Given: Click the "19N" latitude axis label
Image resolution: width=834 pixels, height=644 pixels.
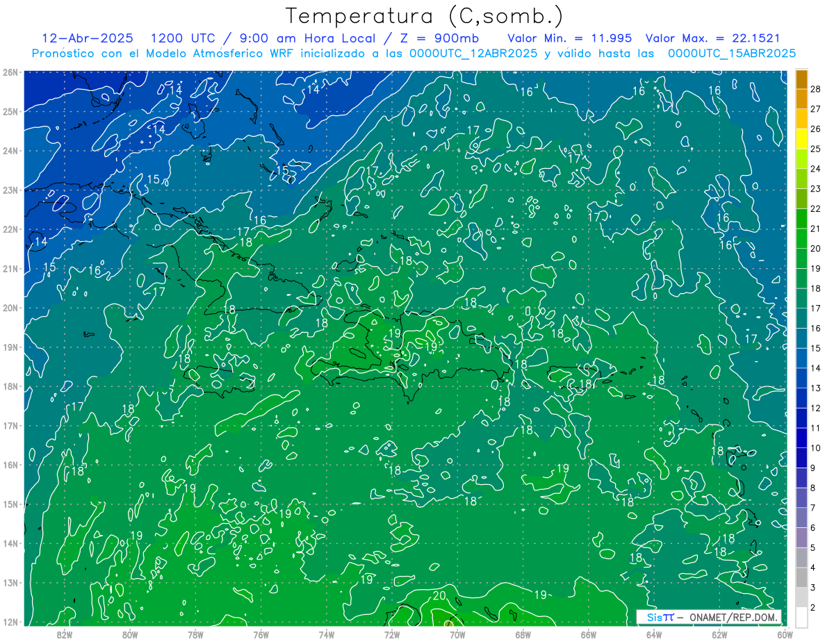Looking at the screenshot, I should point(10,347).
